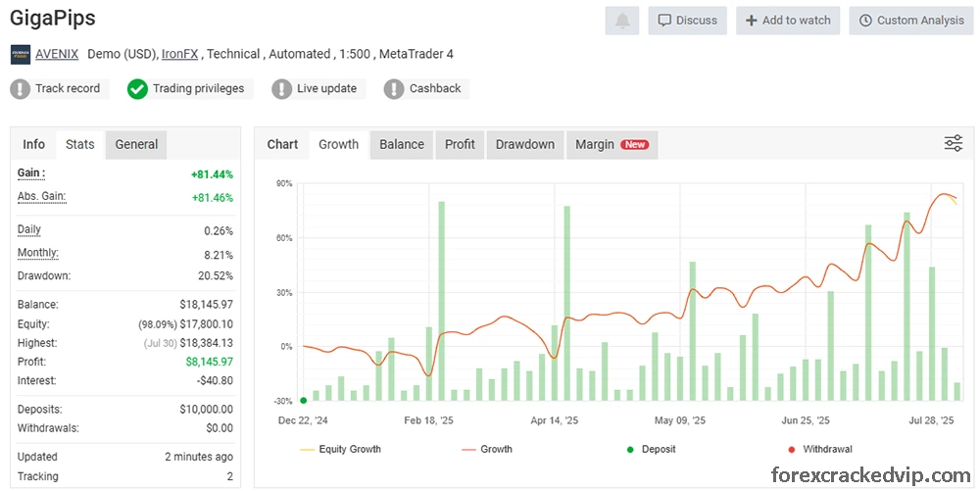Switch to the Info tab

pos(33,144)
